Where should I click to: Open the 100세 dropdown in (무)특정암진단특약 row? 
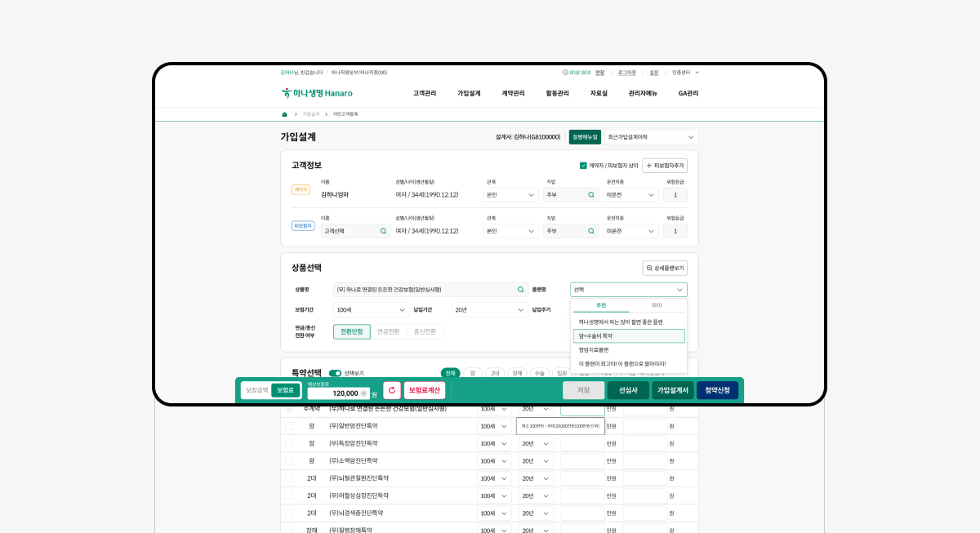pyautogui.click(x=494, y=443)
